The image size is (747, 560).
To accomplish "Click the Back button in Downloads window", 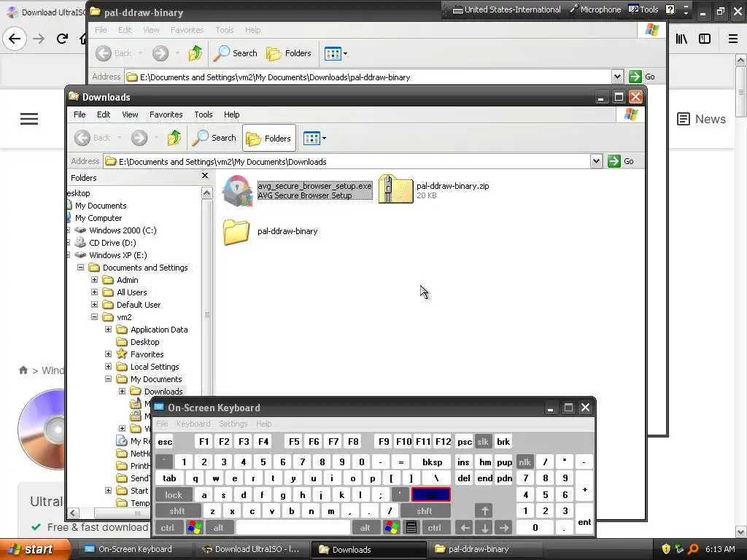I will click(93, 138).
